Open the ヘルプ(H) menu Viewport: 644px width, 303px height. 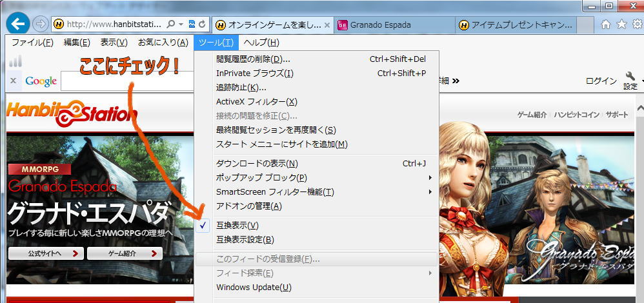coord(261,43)
